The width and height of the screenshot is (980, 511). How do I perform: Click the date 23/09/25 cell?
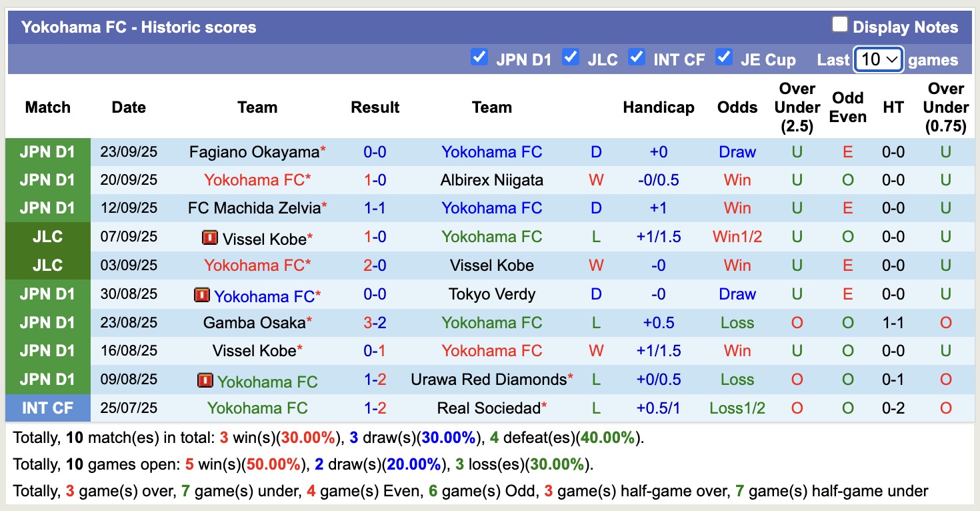point(128,151)
